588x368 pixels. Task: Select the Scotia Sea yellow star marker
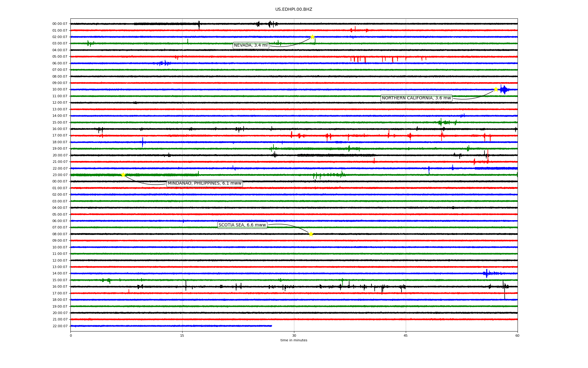tap(311, 234)
